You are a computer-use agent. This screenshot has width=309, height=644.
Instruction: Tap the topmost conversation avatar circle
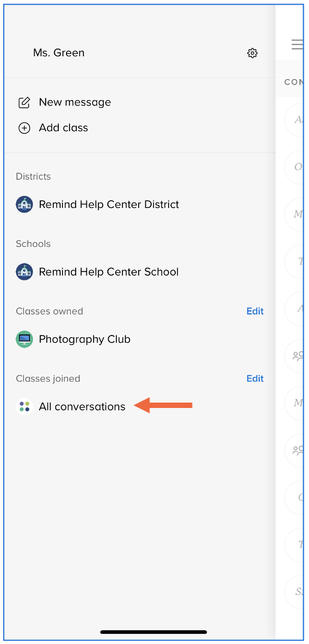pyautogui.click(x=297, y=120)
